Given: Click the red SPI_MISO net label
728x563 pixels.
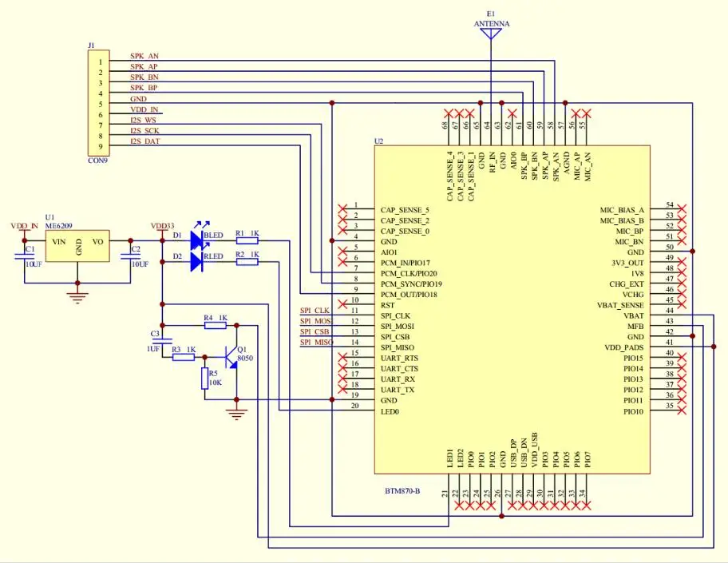Looking at the screenshot, I should pos(317,343).
